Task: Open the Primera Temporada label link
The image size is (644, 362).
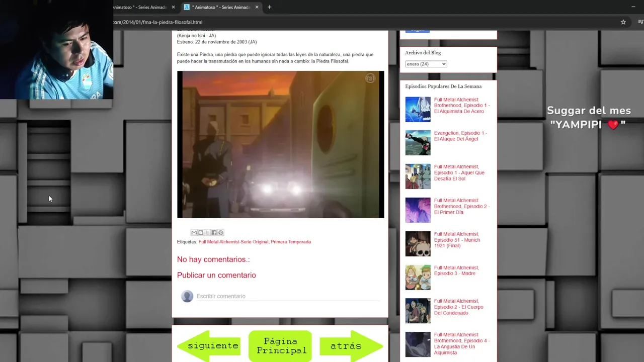Action: click(291, 242)
